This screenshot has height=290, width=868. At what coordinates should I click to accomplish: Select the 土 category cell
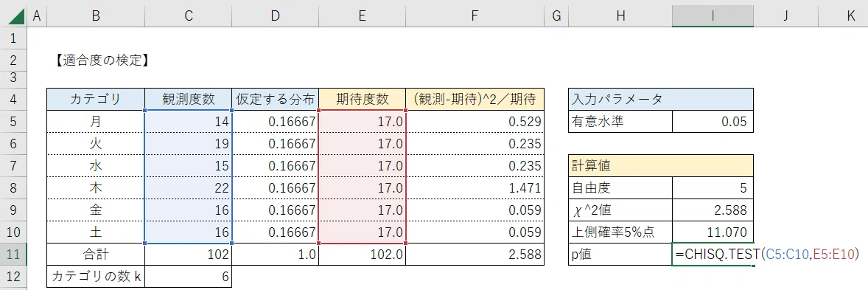[96, 232]
